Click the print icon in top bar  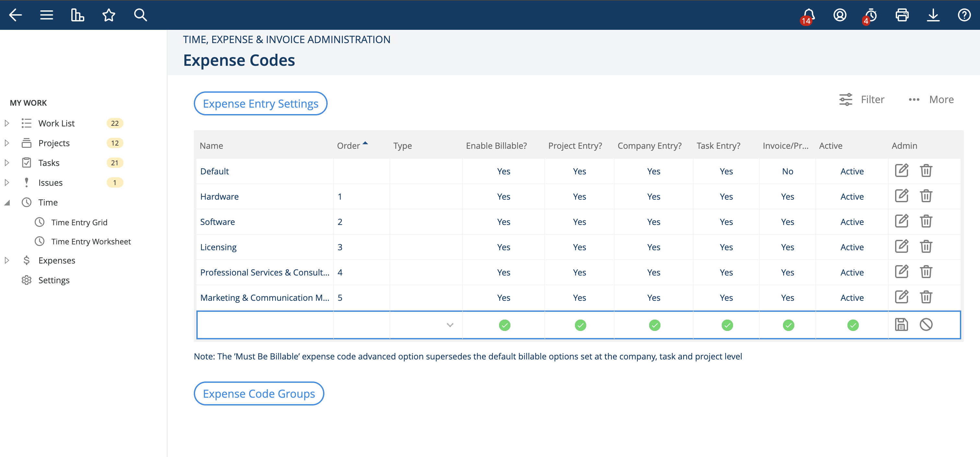coord(902,15)
